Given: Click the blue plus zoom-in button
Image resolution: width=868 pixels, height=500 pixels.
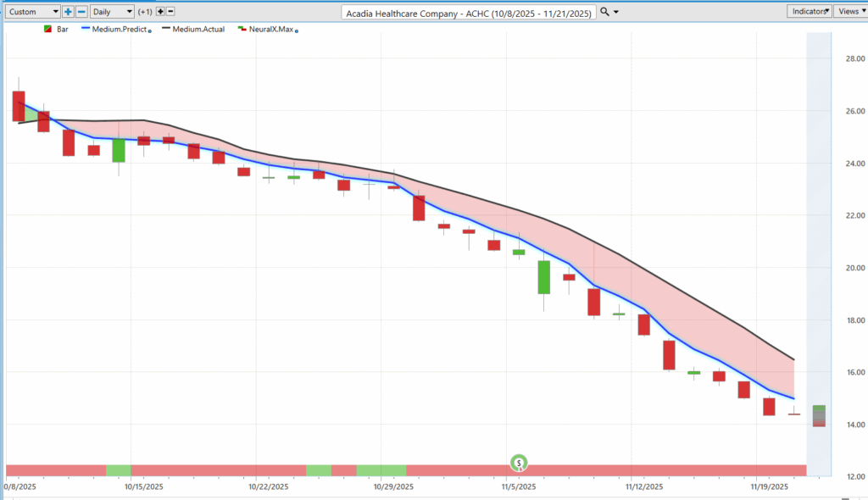Looking at the screenshot, I should tap(68, 12).
